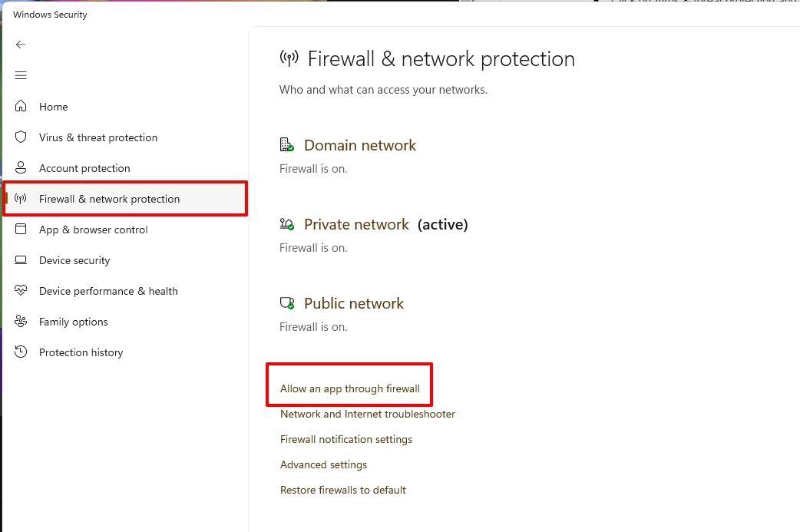The height and width of the screenshot is (532, 800).
Task: Open the hamburger navigation menu
Action: 21,75
